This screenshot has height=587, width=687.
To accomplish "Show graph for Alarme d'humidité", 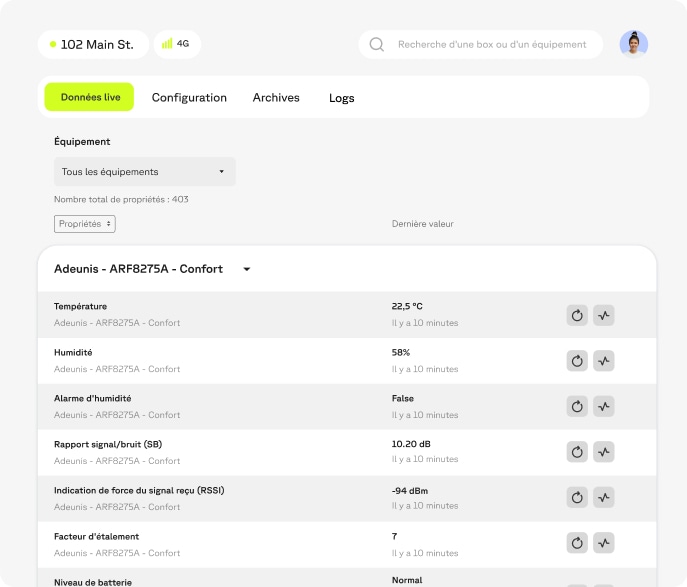I will pos(603,407).
